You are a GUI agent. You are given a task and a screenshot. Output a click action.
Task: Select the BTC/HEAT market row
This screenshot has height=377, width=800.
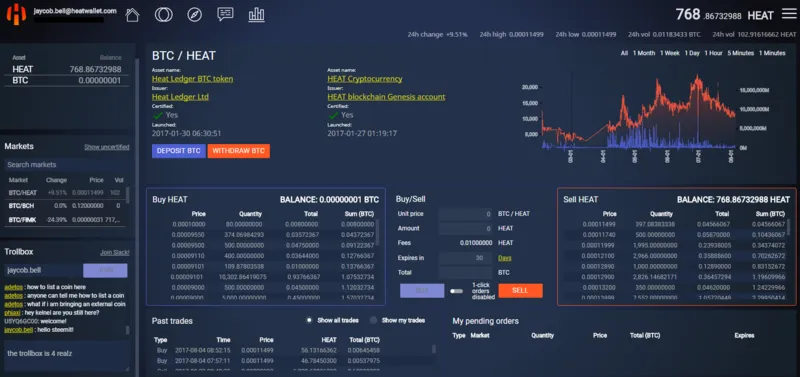coord(65,193)
